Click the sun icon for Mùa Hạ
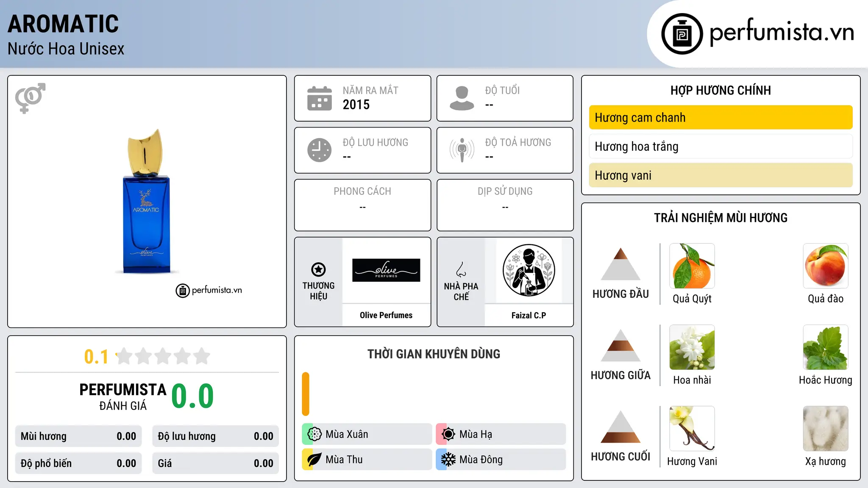The height and width of the screenshot is (488, 868). (x=448, y=434)
